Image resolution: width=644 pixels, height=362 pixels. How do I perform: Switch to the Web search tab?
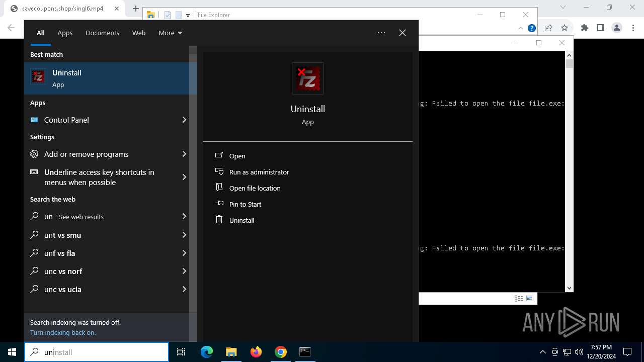coord(139,33)
